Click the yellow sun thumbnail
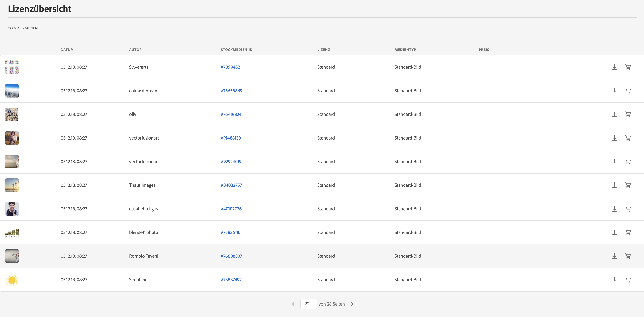The image size is (644, 317). tap(12, 280)
